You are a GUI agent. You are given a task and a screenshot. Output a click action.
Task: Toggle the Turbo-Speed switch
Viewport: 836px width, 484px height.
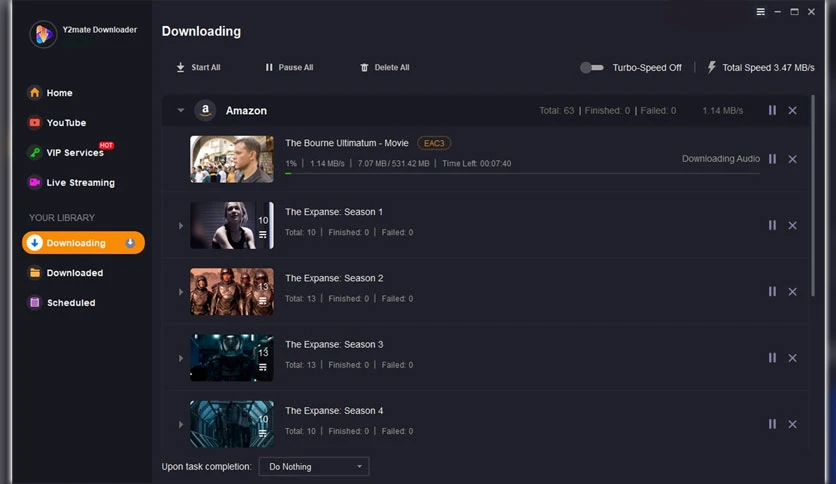pos(592,68)
